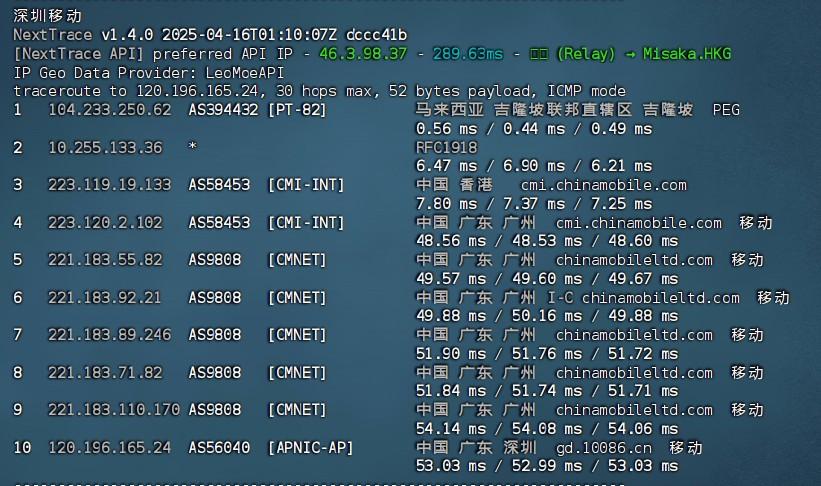Image resolution: width=821 pixels, height=486 pixels.
Task: Click hop 7 IP 221.183.89.246
Action: click(x=109, y=335)
